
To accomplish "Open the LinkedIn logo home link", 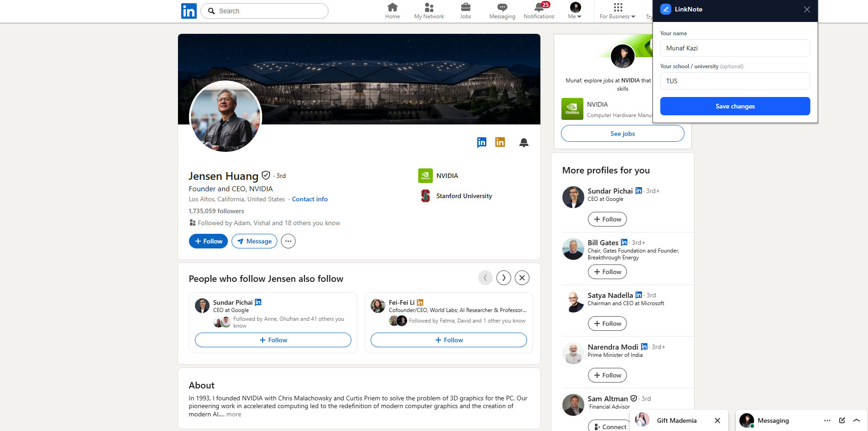I will (x=189, y=11).
